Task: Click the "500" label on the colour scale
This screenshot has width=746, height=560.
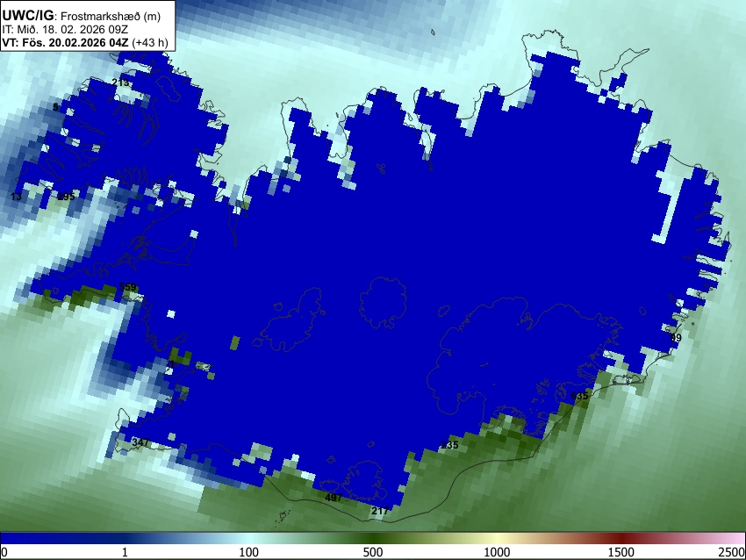Action: coord(373,552)
